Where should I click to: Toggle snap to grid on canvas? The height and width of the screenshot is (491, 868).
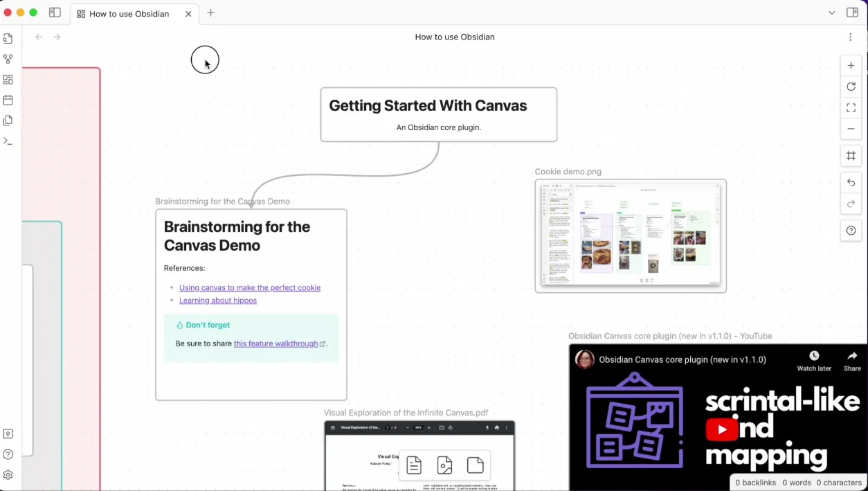point(851,156)
